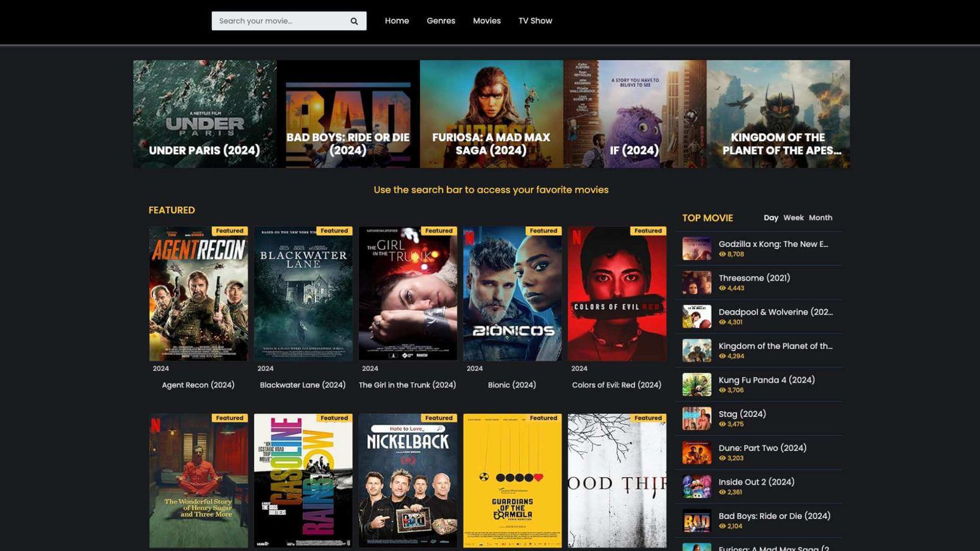This screenshot has height=551, width=980.
Task: Open Furiosa: A Mad Max Saga banner
Action: [491, 114]
